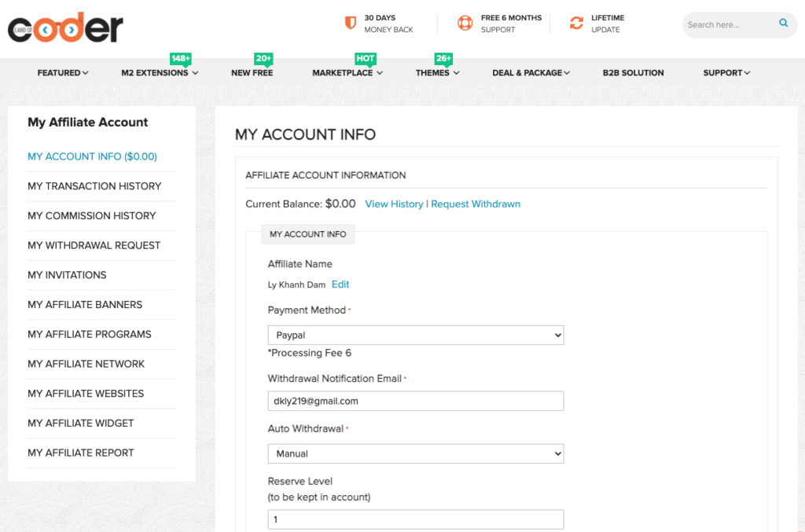The image size is (805, 532).
Task: Click the lifetime update refresh icon
Action: (x=576, y=24)
